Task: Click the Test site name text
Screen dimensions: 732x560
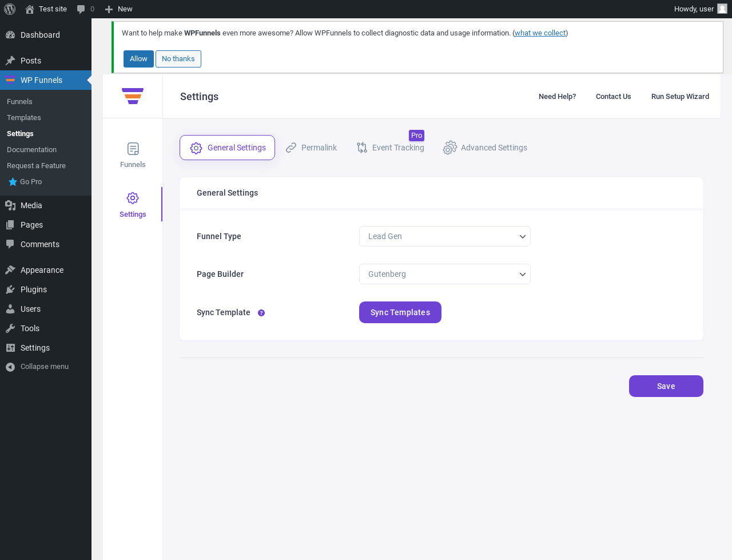Action: [53, 9]
